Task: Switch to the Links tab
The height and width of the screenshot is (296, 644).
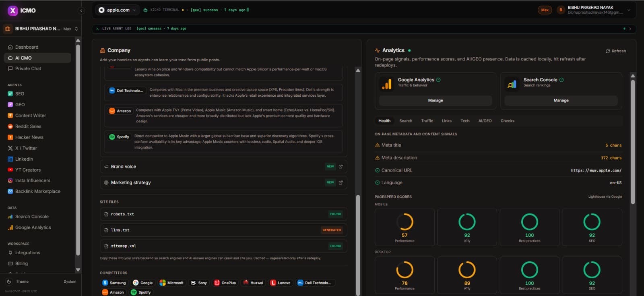Action: [x=447, y=121]
